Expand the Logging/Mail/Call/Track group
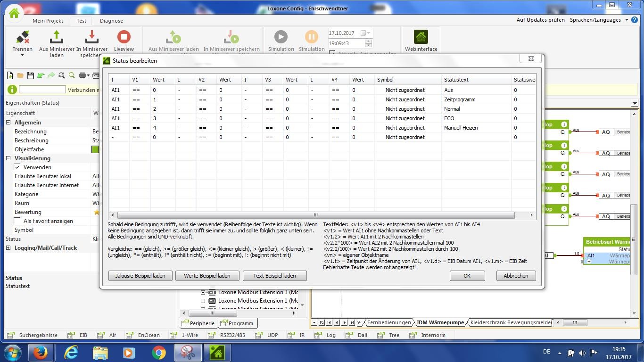This screenshot has width=644, height=362. pyautogui.click(x=8, y=248)
